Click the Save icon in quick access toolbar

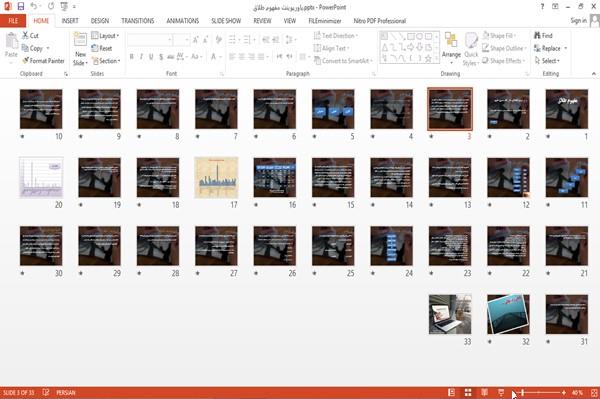pos(21,7)
